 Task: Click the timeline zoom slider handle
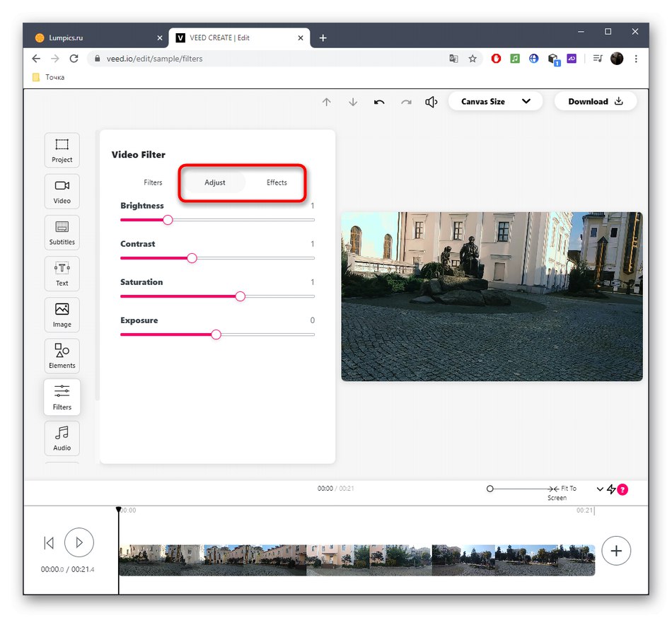tap(490, 489)
